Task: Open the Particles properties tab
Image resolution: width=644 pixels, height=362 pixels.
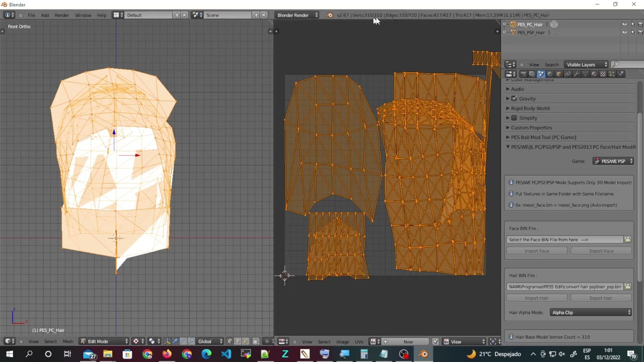Action: point(612,74)
